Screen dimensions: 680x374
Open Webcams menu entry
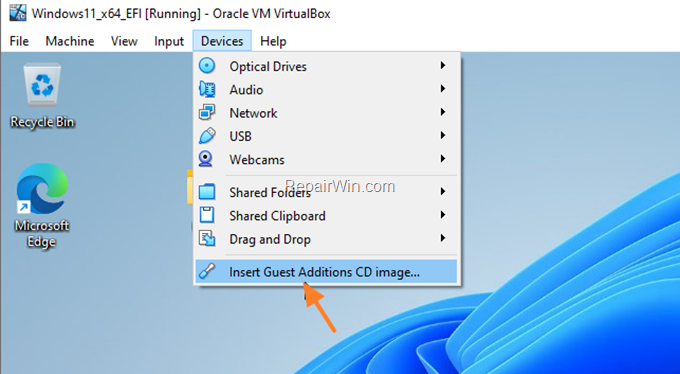pos(326,159)
